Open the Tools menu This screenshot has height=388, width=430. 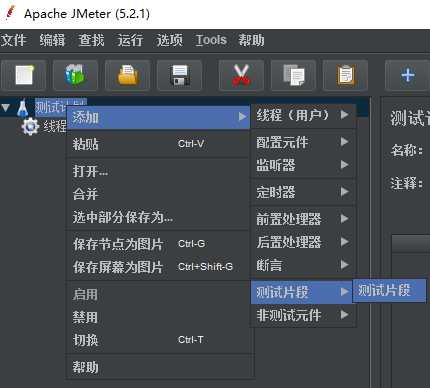coord(211,40)
